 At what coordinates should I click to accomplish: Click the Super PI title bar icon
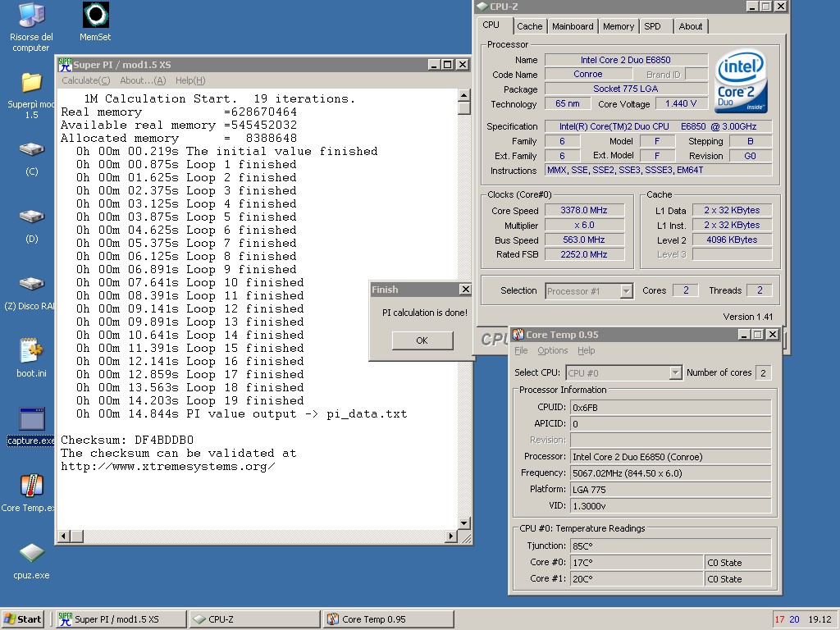[x=65, y=65]
